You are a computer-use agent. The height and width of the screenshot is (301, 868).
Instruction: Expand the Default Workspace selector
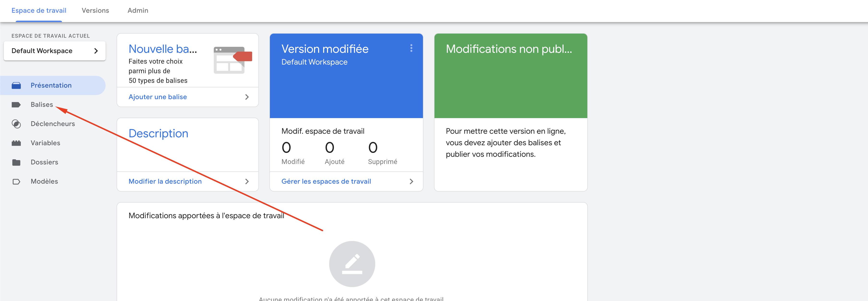point(55,51)
